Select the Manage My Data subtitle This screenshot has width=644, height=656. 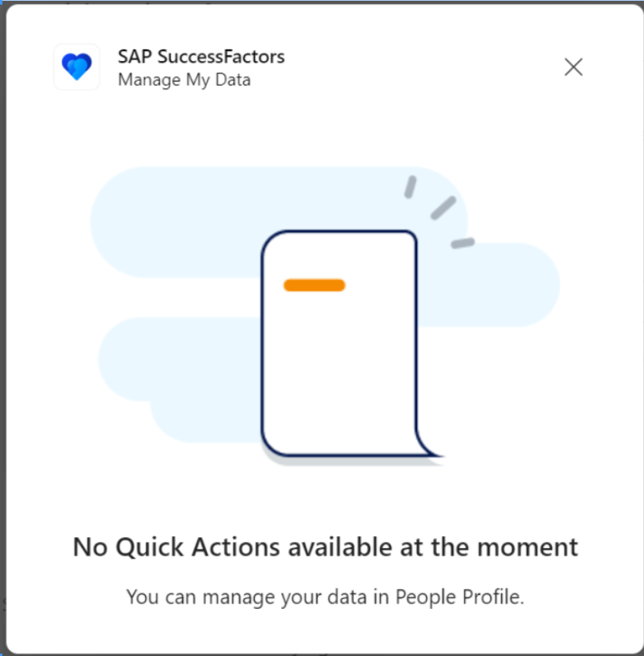coord(185,79)
